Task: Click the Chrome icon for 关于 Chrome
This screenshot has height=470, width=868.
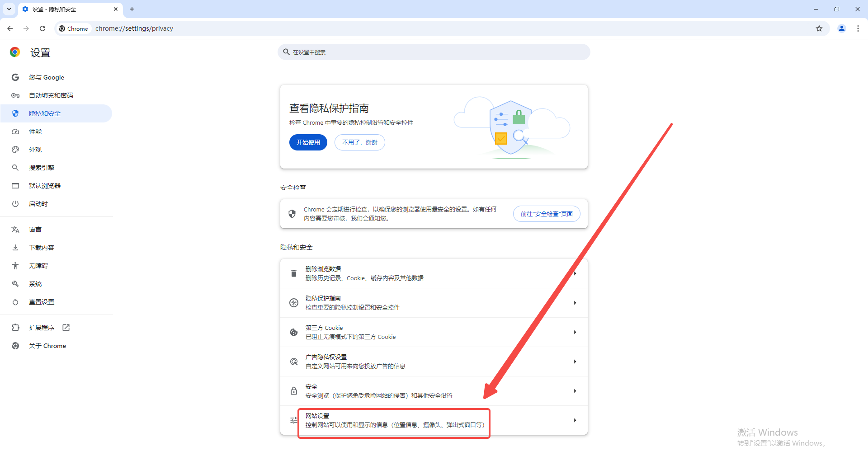Action: 15,346
